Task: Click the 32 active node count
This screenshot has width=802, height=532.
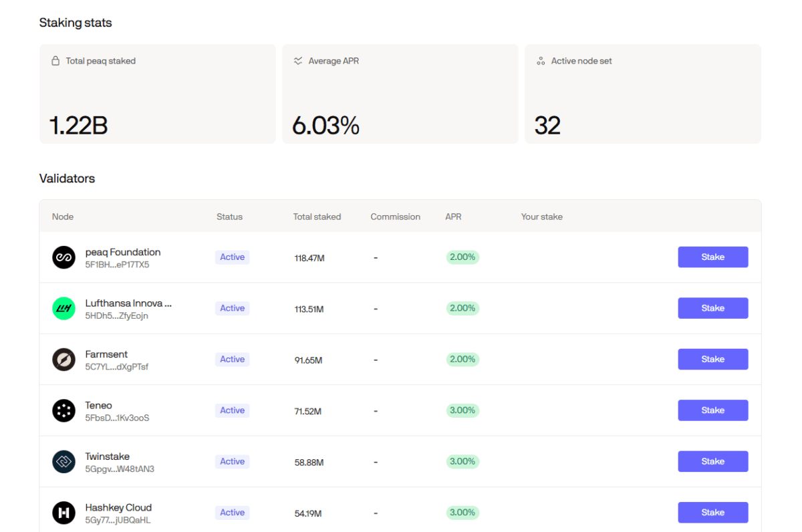Action: (547, 126)
